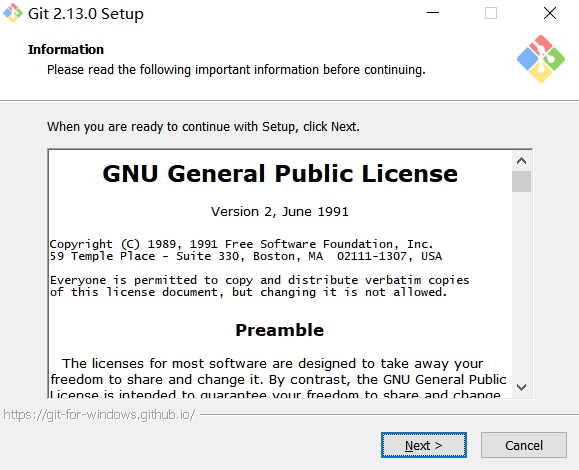Click the Git 2.13.0 Setup title text
Viewport: 579px width, 470px height.
pyautogui.click(x=86, y=14)
